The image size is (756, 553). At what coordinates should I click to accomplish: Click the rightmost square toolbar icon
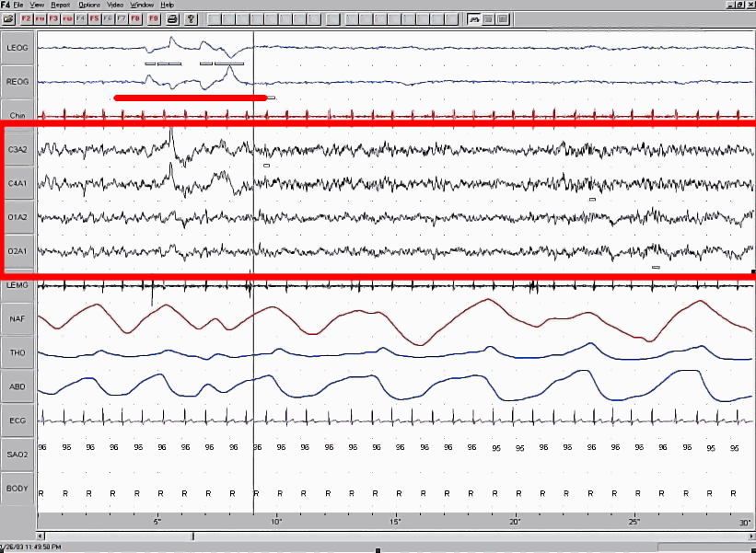click(x=502, y=18)
